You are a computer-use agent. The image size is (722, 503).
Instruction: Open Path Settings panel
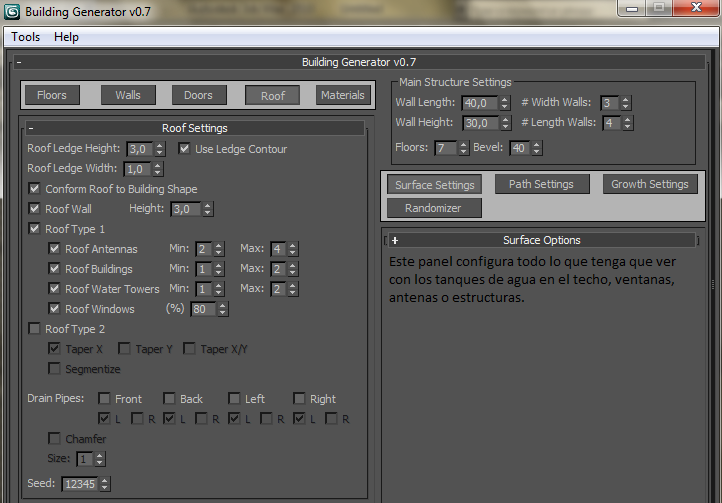pyautogui.click(x=540, y=184)
